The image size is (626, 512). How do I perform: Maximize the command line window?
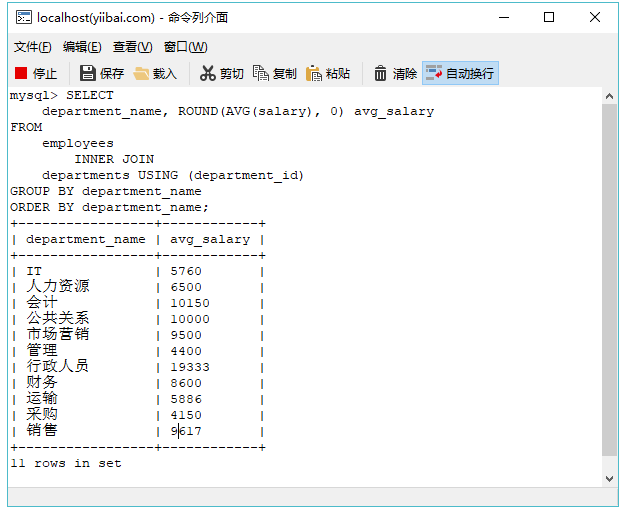coord(549,18)
